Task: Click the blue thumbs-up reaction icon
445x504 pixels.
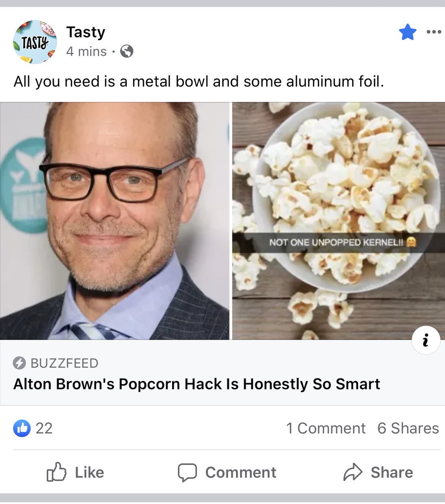Action: pyautogui.click(x=22, y=428)
